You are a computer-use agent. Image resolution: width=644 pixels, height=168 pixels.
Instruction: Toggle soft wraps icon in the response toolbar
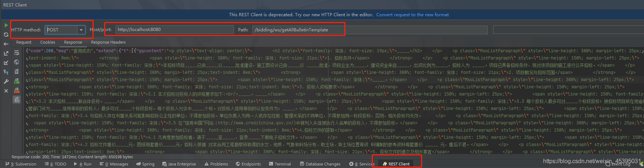tap(17, 53)
